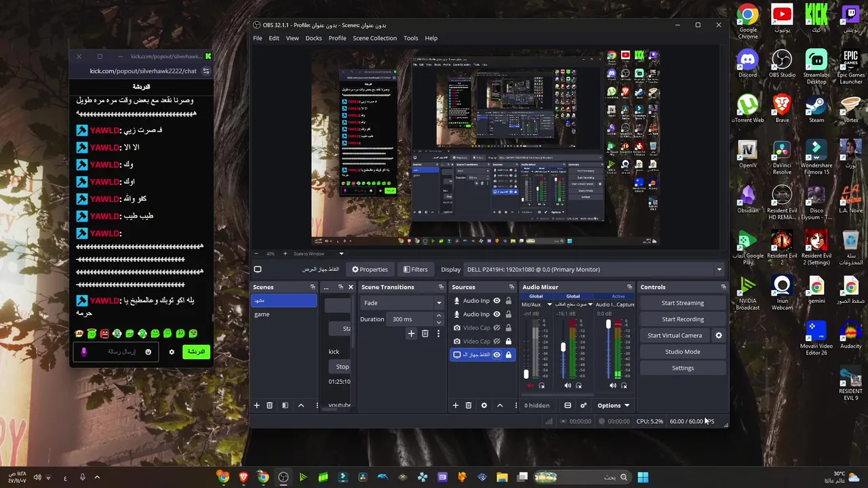
Task: Open the Fade transition dropdown
Action: point(401,303)
